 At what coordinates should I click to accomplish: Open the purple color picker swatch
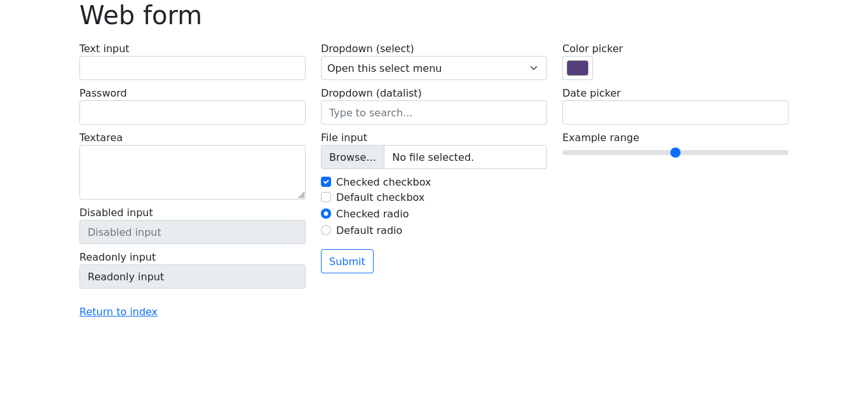coord(578,68)
